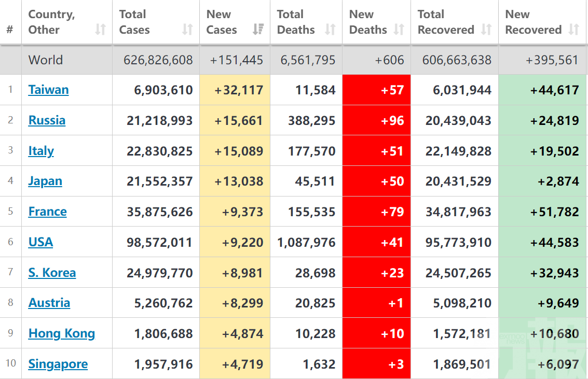Select Italy total recovered 22,149,828
This screenshot has height=379, width=588.
click(x=458, y=151)
